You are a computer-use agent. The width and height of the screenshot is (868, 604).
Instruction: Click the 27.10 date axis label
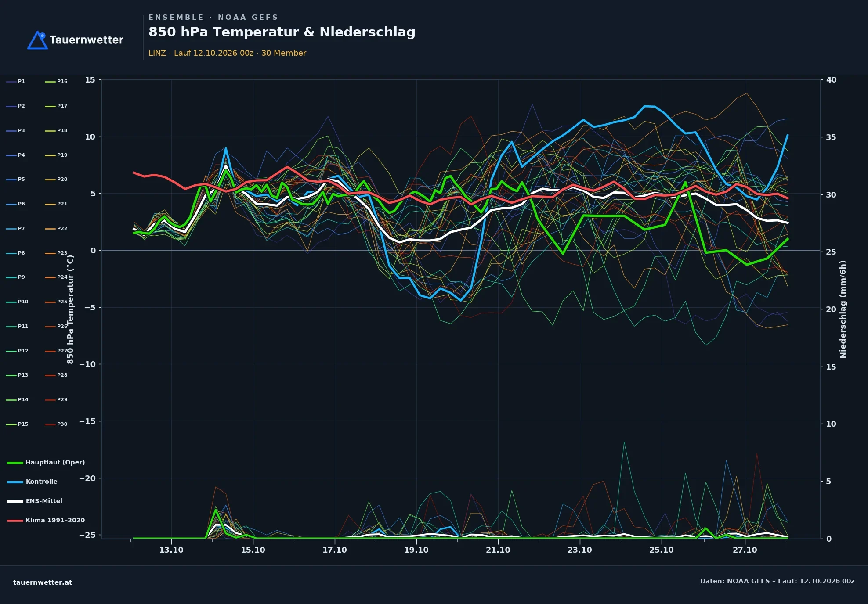(x=745, y=550)
